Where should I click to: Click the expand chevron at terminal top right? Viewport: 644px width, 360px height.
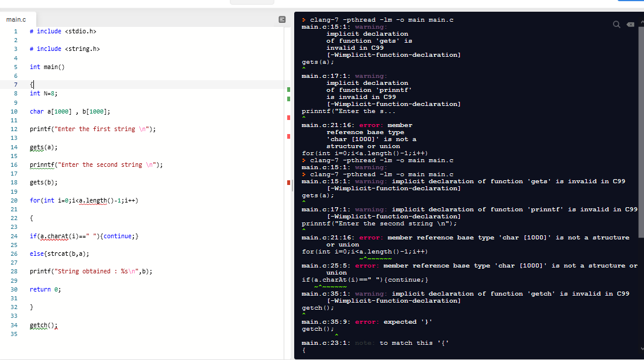point(641,21)
